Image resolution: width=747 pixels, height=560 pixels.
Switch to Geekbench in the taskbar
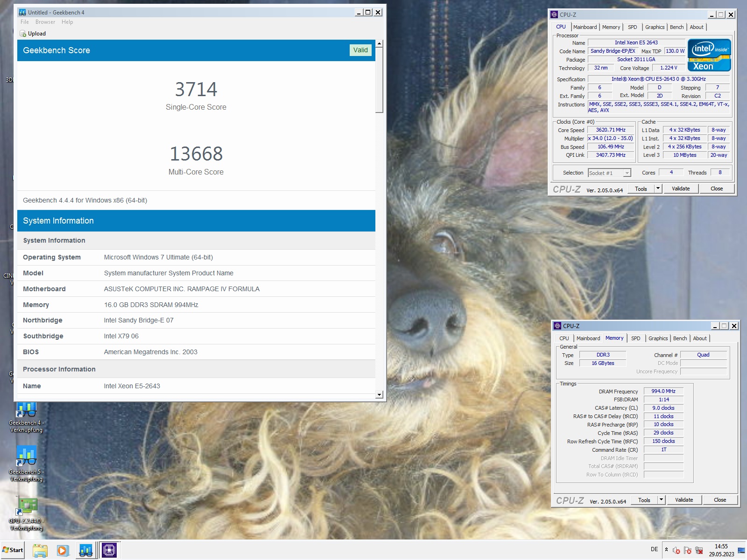tap(86, 550)
